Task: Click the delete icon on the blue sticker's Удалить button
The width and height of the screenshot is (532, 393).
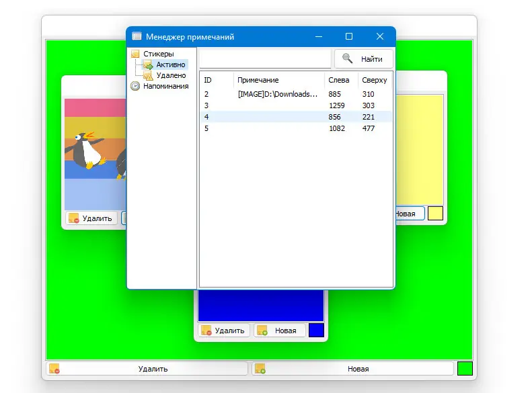Action: pos(206,331)
